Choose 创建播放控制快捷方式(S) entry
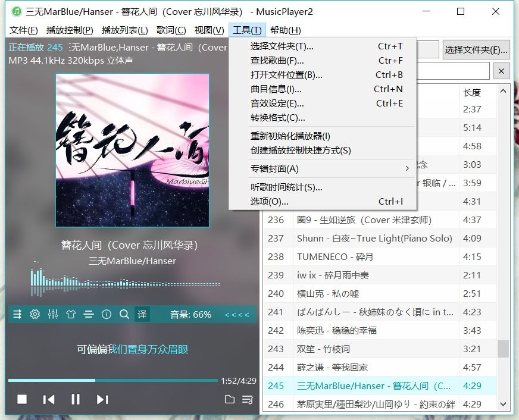Image resolution: width=519 pixels, height=420 pixels. coord(323,151)
